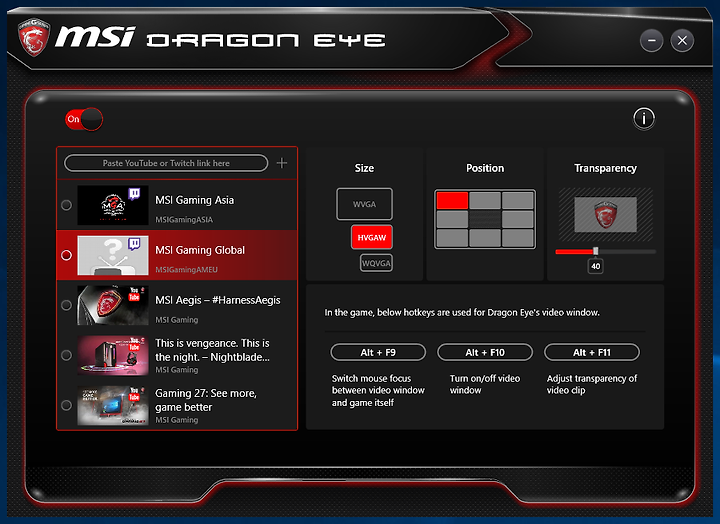Viewport: 720px width, 524px height.
Task: Open MSI Gaming Global thumbnail
Action: (x=113, y=255)
